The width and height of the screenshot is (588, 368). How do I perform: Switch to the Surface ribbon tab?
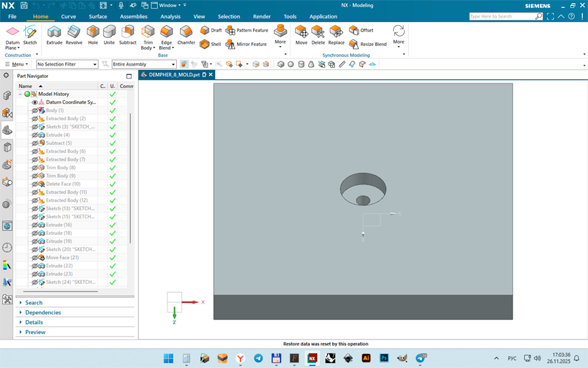(98, 17)
